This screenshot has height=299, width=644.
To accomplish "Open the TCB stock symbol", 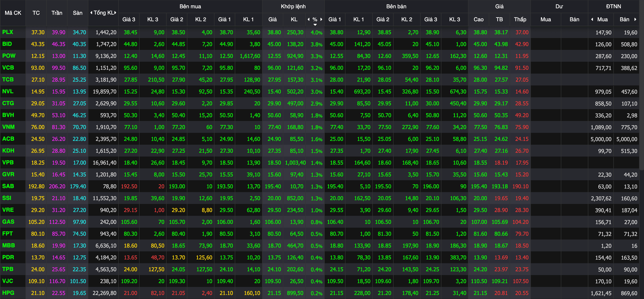I will click(x=8, y=79).
